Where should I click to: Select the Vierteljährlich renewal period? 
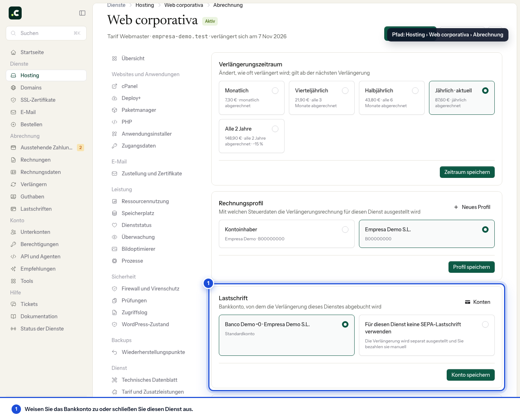[x=322, y=98]
